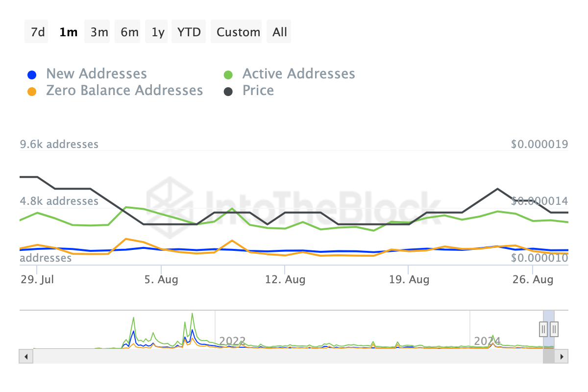The height and width of the screenshot is (392, 588).
Task: Click the green Active Addresses legend dot
Action: point(229,73)
